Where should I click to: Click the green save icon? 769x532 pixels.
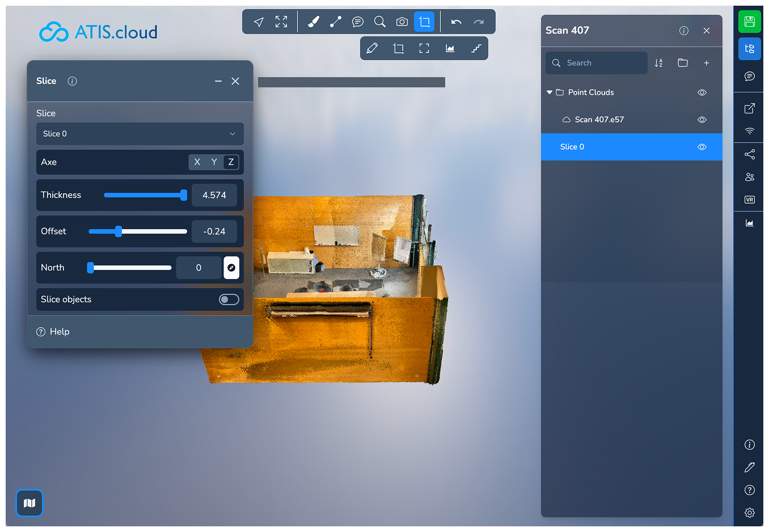point(749,22)
